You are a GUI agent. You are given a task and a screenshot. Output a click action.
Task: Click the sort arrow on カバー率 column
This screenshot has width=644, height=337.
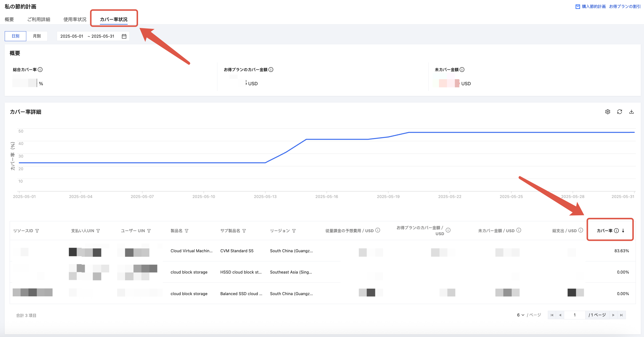pos(623,230)
